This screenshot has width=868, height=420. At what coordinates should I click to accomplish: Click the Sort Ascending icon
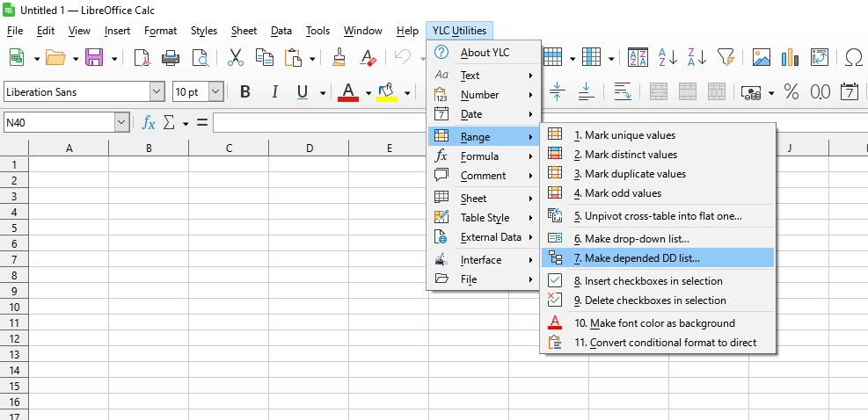point(667,58)
